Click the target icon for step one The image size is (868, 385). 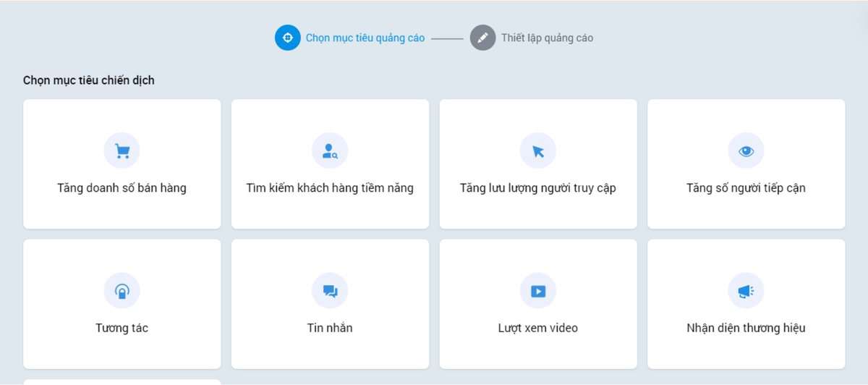pyautogui.click(x=287, y=38)
